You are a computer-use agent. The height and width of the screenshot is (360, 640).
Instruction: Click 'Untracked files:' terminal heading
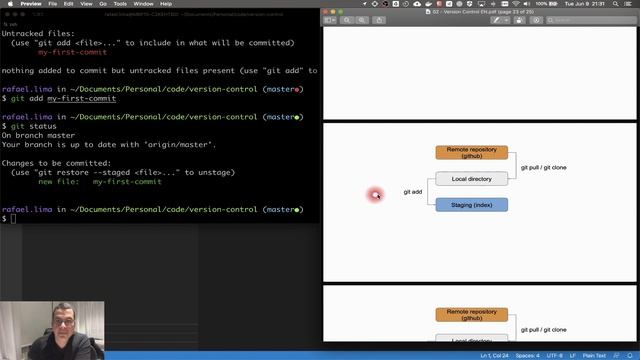coord(38,33)
